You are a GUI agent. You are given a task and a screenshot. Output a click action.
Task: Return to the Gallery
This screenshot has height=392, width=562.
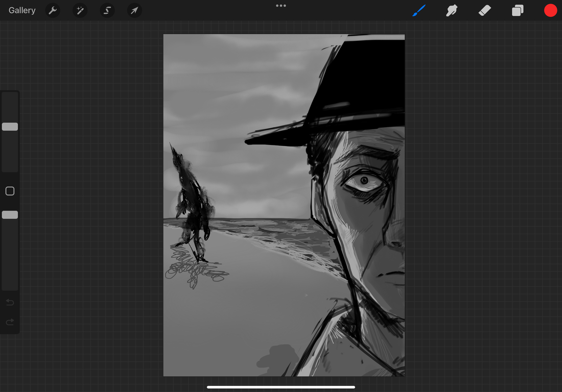[x=22, y=10]
